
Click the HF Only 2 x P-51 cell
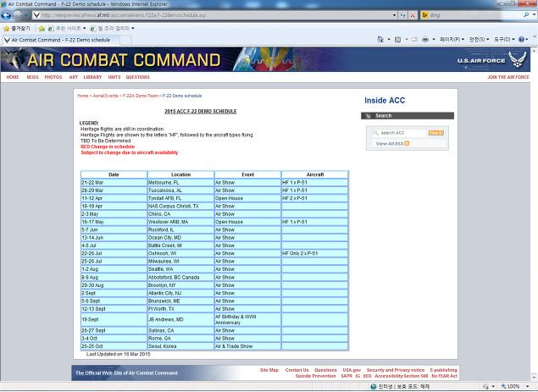click(x=314, y=253)
